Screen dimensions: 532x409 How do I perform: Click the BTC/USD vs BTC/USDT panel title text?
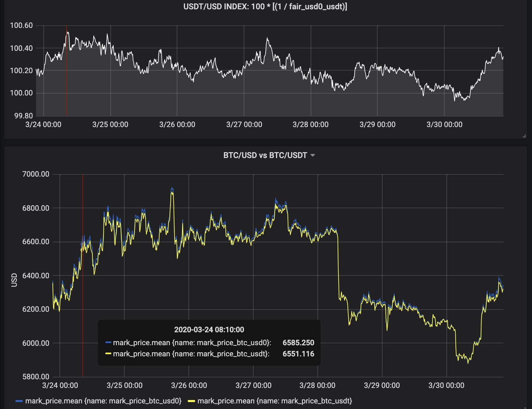click(265, 155)
